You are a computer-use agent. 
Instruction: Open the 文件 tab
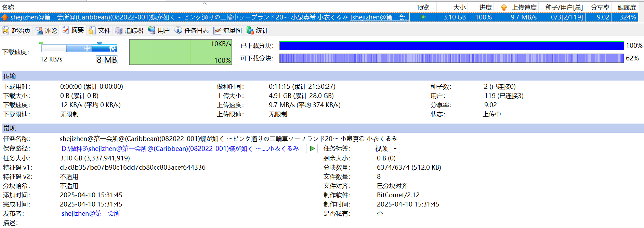point(100,30)
